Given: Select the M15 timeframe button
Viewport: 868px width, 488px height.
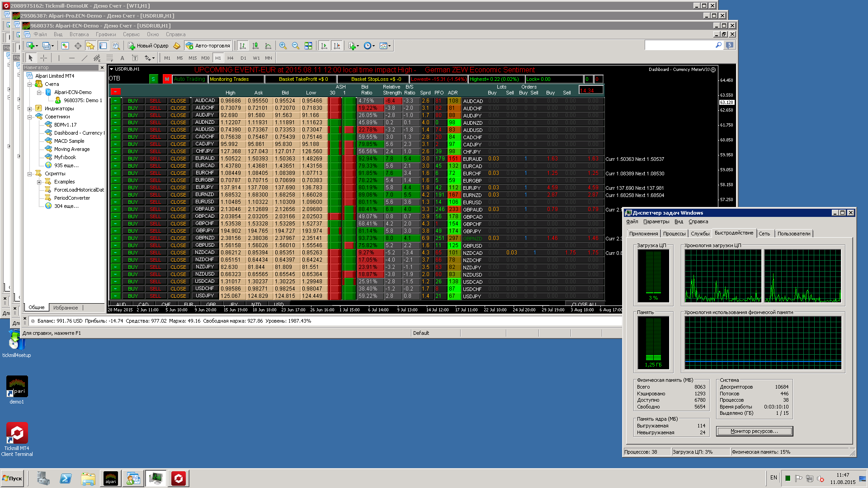Looking at the screenshot, I should coord(193,58).
